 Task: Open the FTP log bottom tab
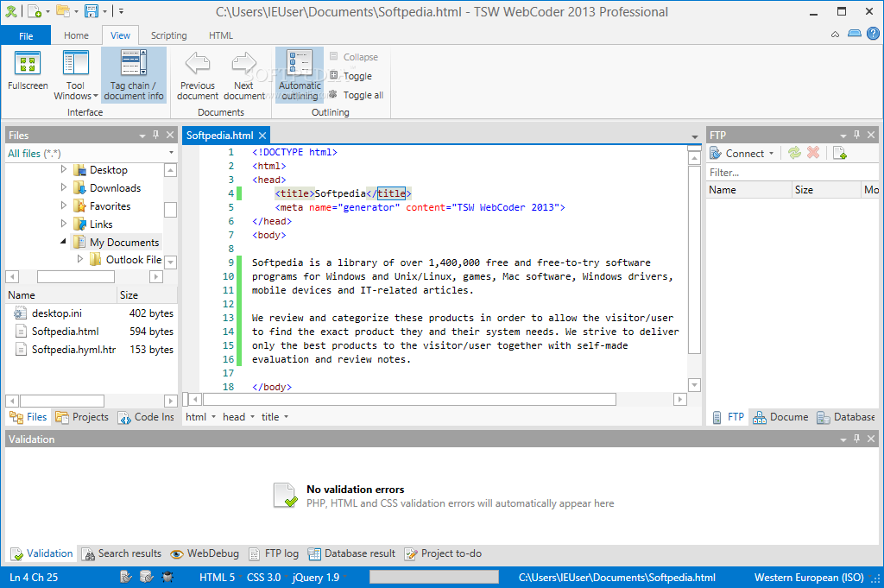274,553
